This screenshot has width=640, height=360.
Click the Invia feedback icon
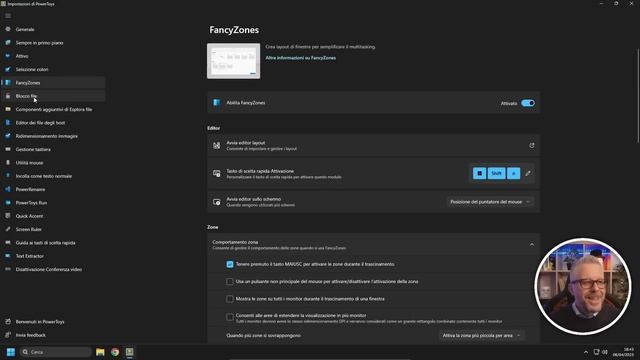click(8, 335)
